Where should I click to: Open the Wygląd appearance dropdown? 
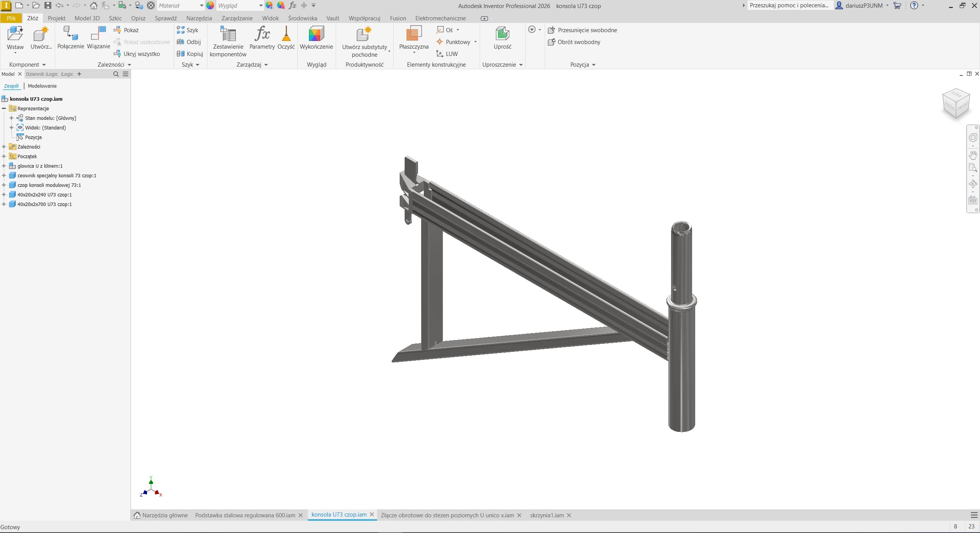[261, 6]
